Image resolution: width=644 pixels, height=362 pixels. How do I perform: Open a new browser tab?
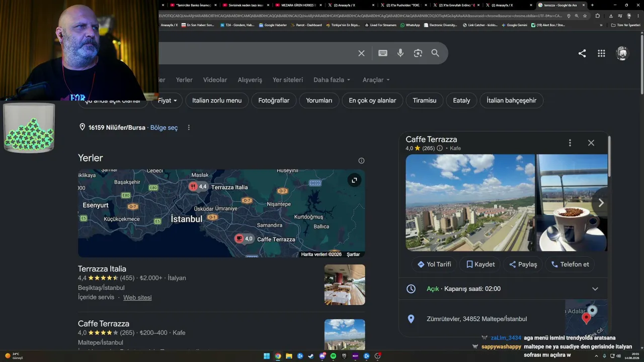tap(592, 5)
